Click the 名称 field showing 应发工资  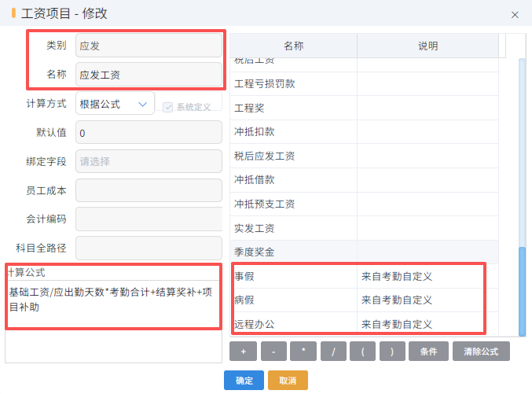(149, 75)
